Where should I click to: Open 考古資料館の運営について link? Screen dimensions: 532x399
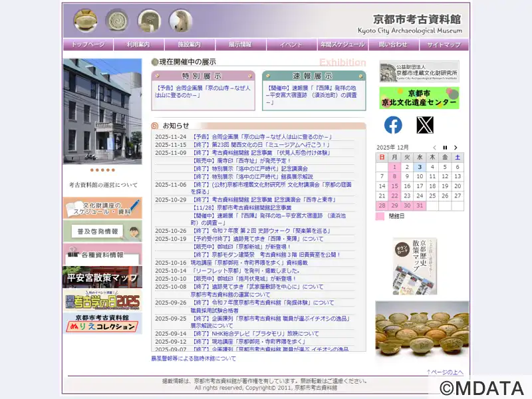(x=103, y=186)
